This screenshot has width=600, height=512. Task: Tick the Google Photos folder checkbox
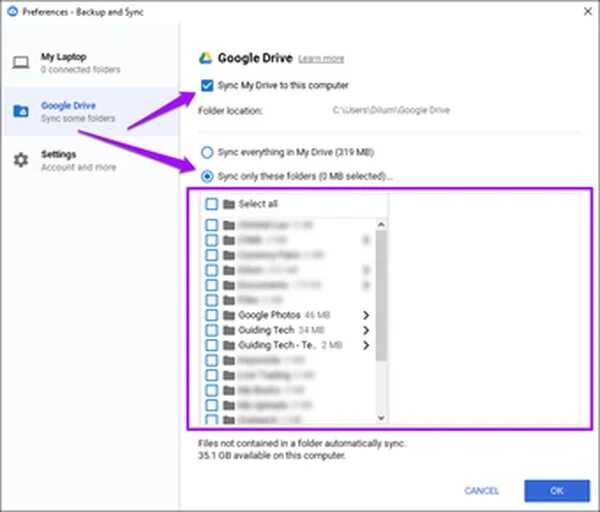(x=212, y=315)
